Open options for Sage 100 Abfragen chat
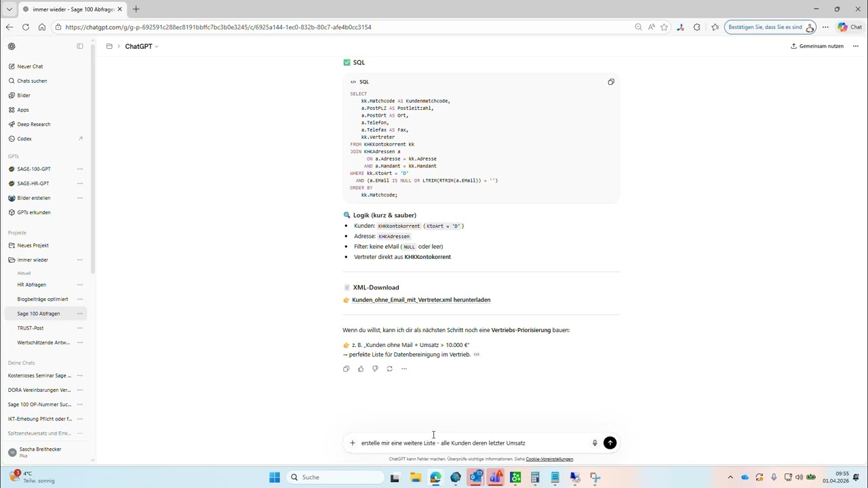The width and height of the screenshot is (868, 488). (x=80, y=314)
